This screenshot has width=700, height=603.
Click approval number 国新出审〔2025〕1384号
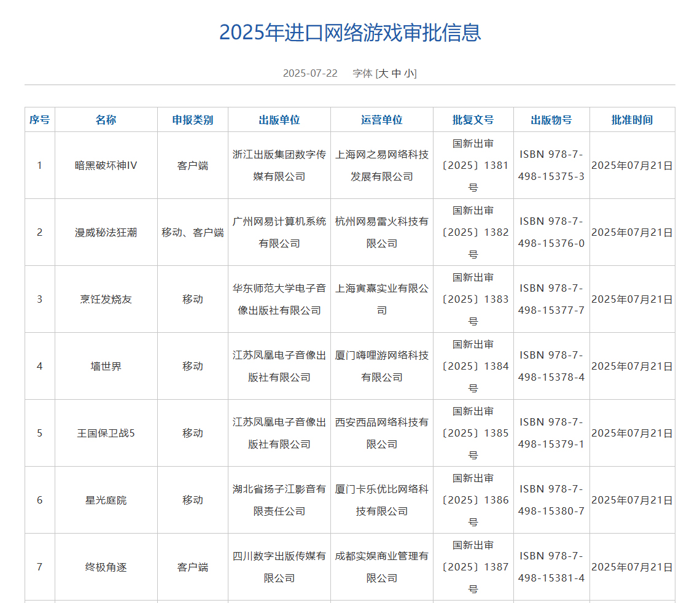pyautogui.click(x=473, y=367)
